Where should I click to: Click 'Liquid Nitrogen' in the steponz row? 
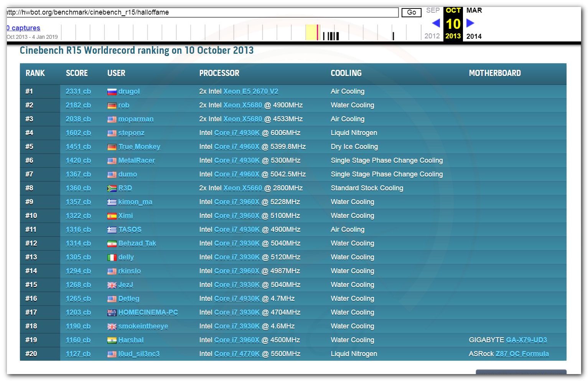coord(354,133)
